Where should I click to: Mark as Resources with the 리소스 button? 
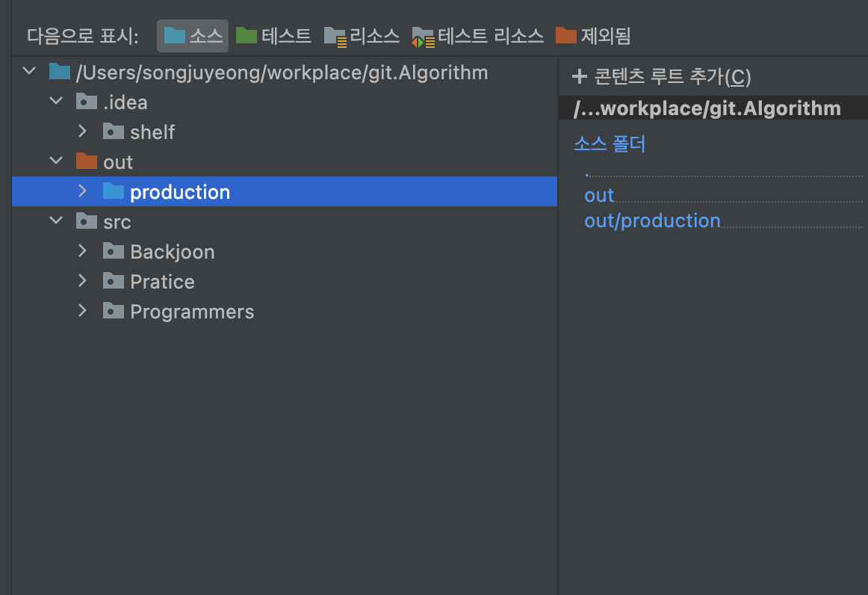click(x=362, y=36)
